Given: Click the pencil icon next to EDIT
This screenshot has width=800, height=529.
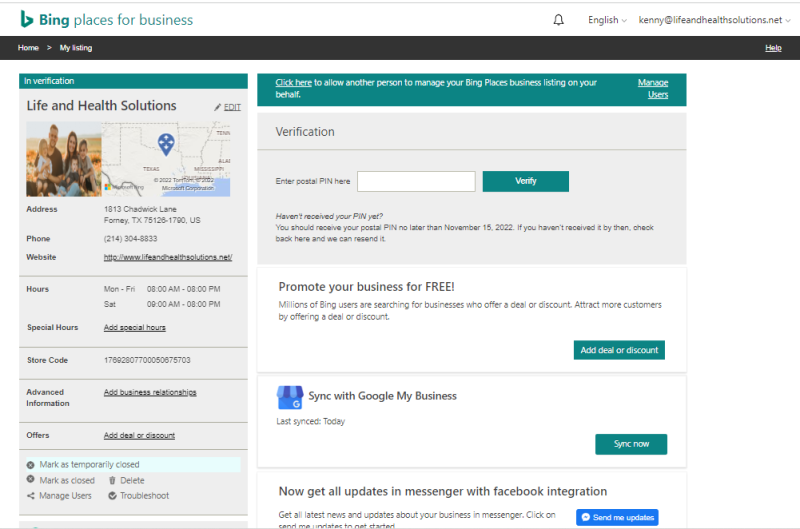Looking at the screenshot, I should [218, 107].
